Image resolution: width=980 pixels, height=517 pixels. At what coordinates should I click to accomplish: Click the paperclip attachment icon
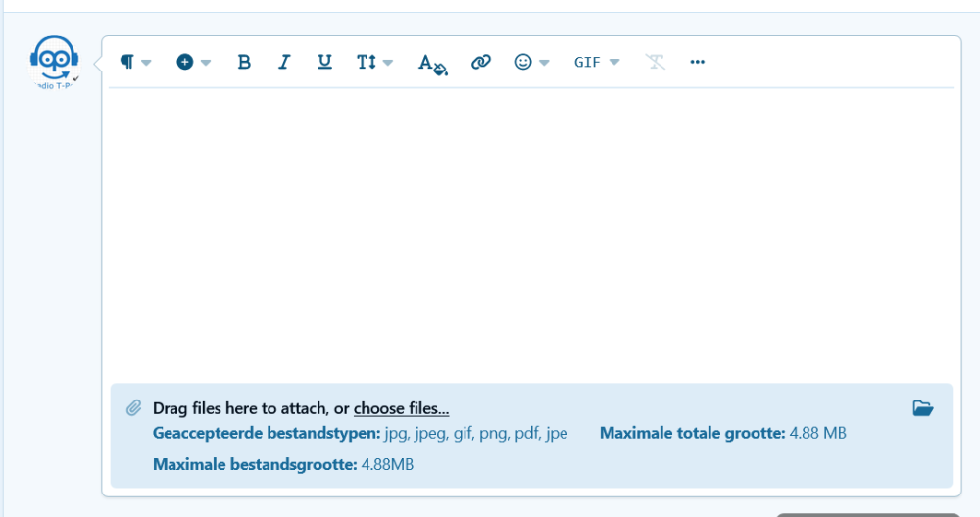click(134, 408)
